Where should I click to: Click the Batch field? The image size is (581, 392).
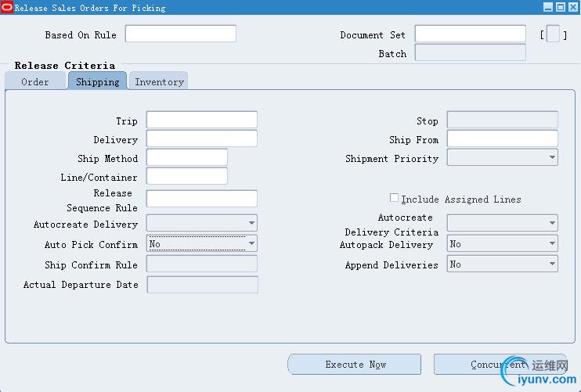click(471, 52)
